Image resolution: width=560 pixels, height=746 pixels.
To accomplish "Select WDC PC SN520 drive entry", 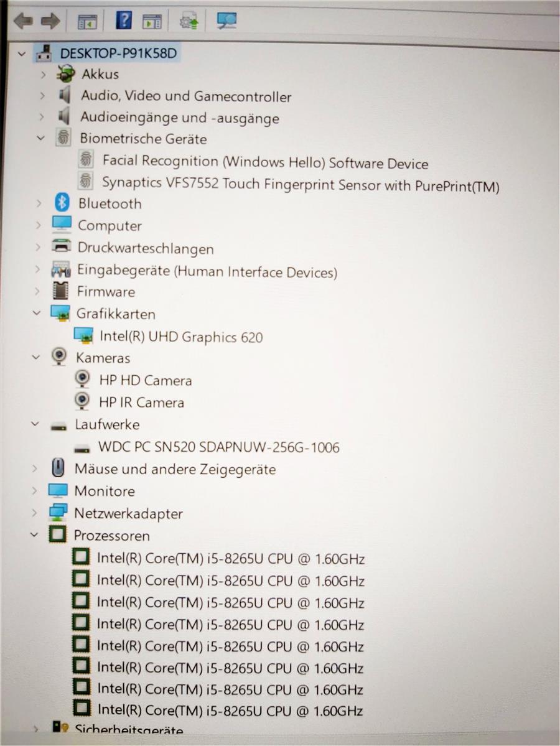I will [x=219, y=447].
